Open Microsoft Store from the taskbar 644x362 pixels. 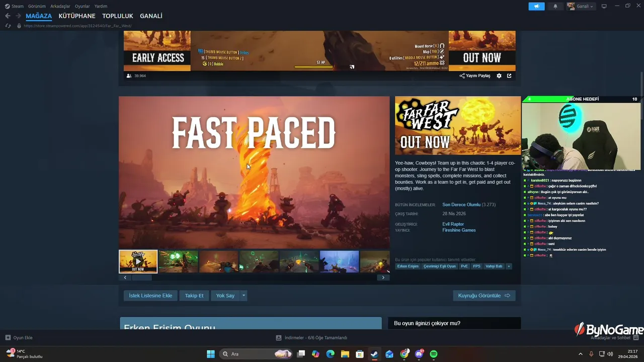click(360, 354)
